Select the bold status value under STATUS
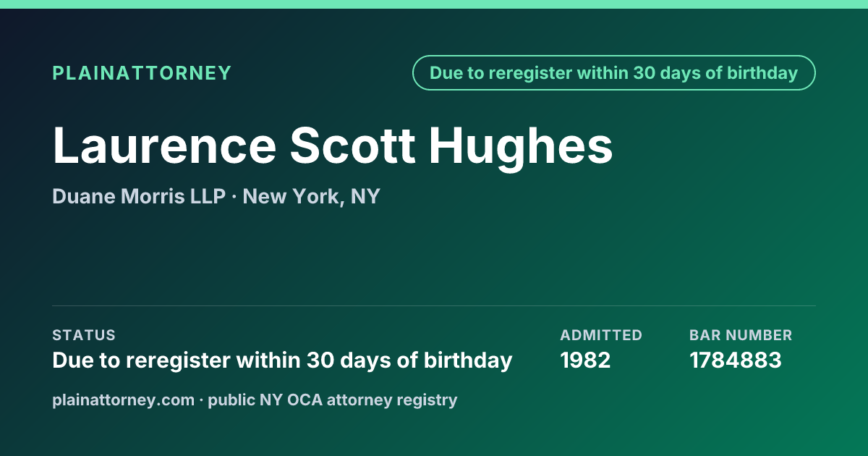Viewport: 868px width, 456px height. (282, 360)
